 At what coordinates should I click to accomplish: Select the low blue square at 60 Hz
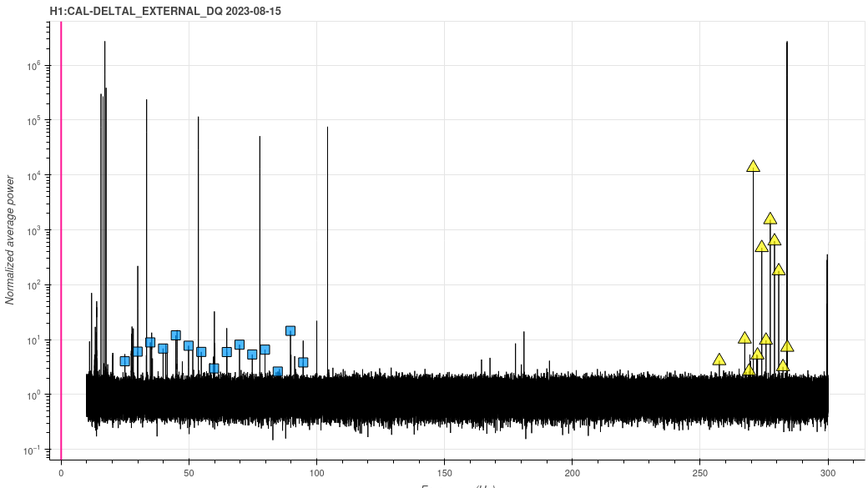(214, 369)
